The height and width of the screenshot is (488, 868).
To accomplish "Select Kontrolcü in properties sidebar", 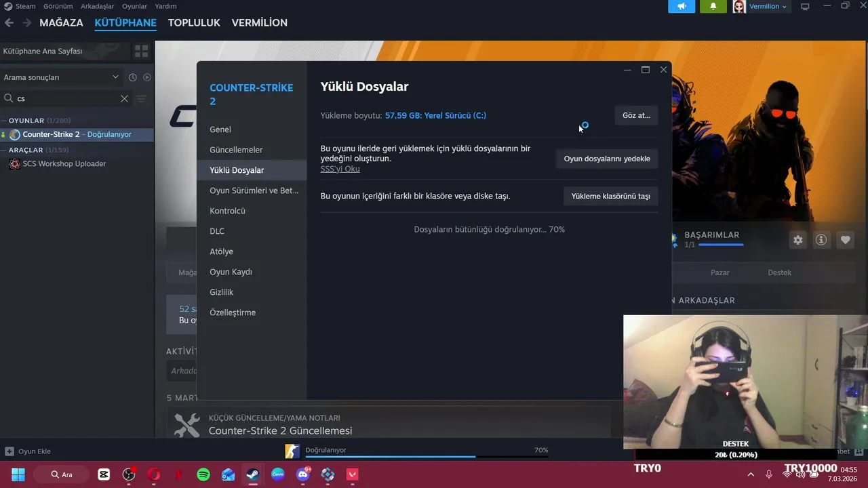I will point(252,211).
